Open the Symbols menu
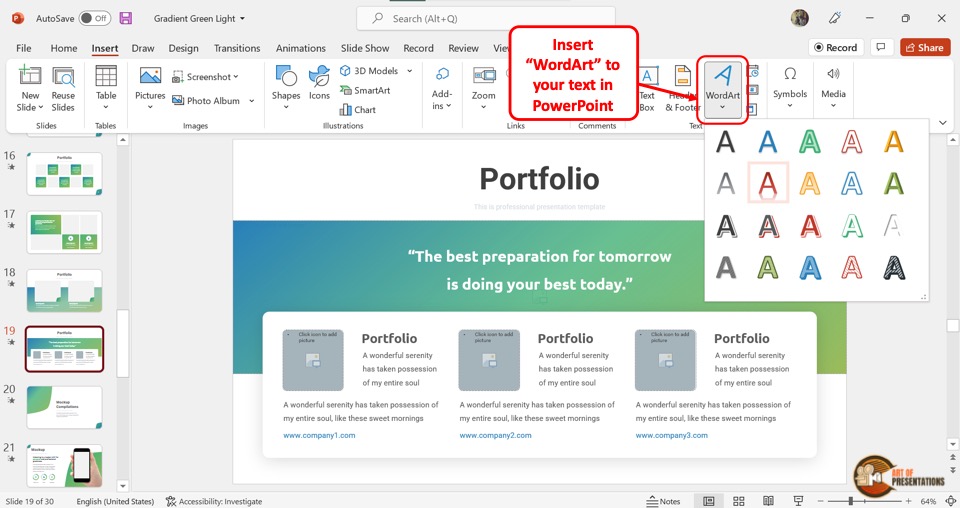960x508 pixels. point(790,88)
